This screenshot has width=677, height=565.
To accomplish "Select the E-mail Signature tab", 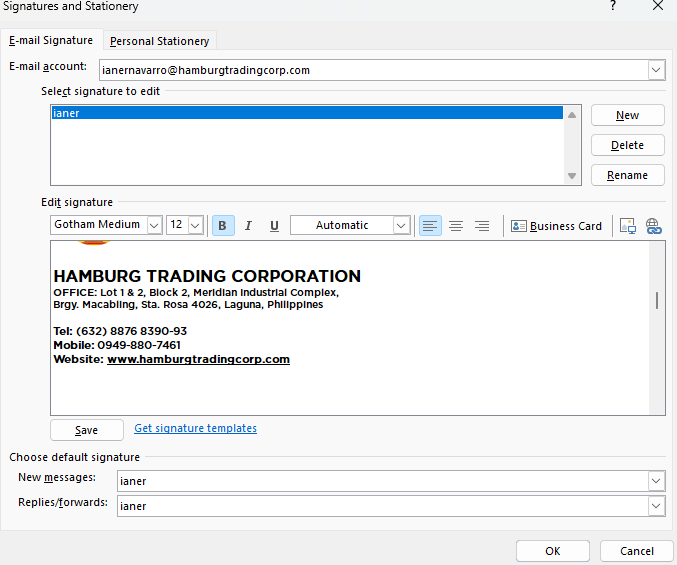I will point(51,40).
